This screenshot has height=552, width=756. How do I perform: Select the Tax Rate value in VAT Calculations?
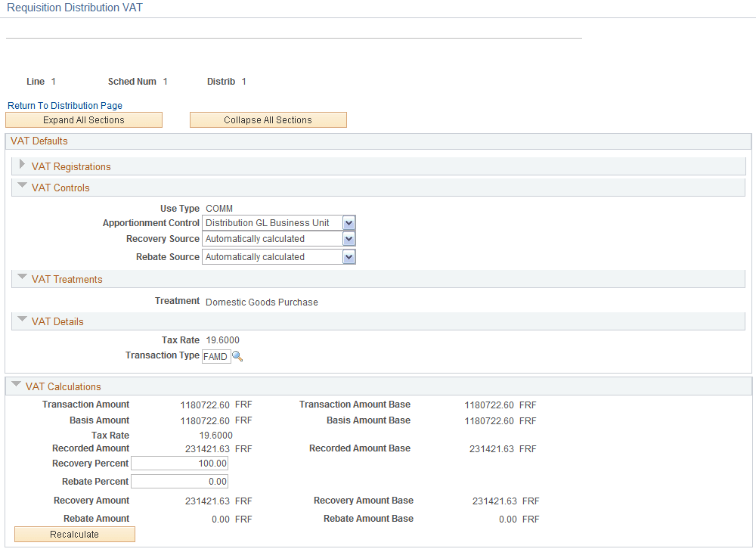point(215,436)
